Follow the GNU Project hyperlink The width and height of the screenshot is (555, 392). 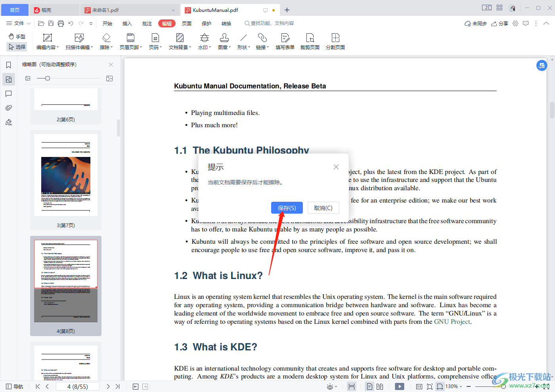452,321
